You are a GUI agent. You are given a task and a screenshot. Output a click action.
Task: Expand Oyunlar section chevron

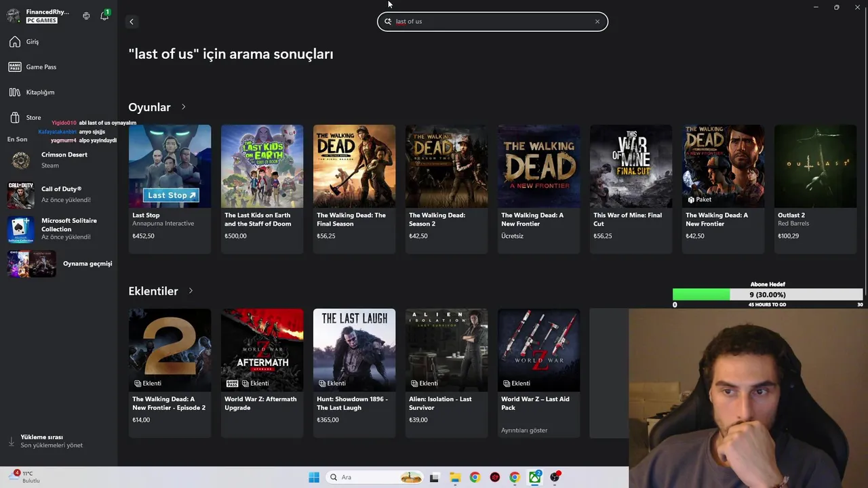[183, 107]
